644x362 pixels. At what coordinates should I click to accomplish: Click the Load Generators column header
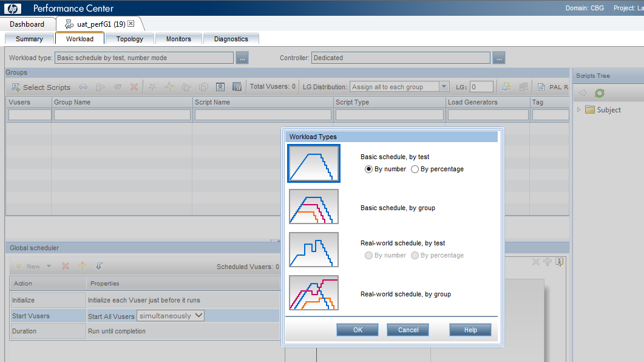[x=488, y=102]
